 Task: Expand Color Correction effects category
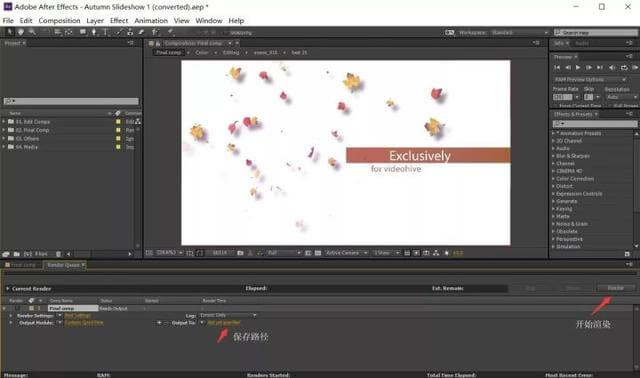point(553,179)
